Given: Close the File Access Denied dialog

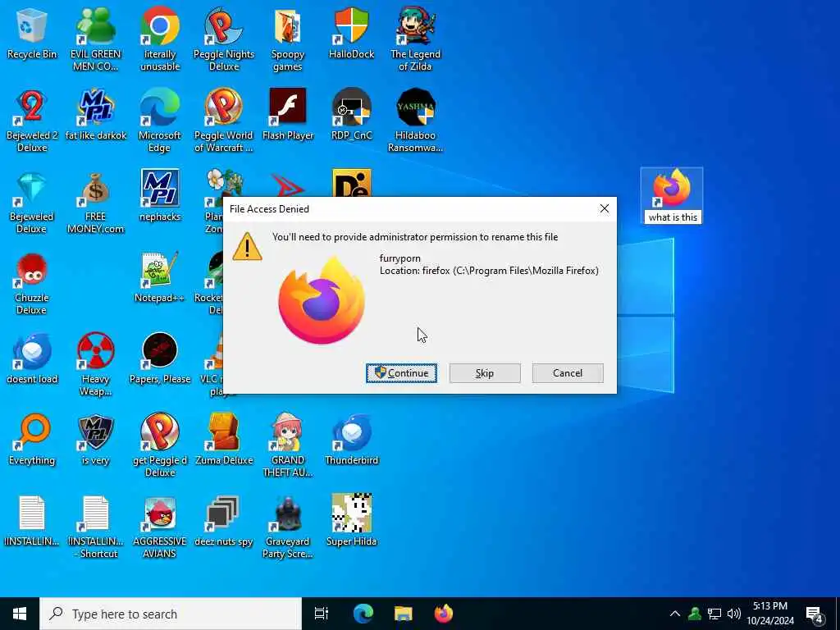Looking at the screenshot, I should (605, 209).
